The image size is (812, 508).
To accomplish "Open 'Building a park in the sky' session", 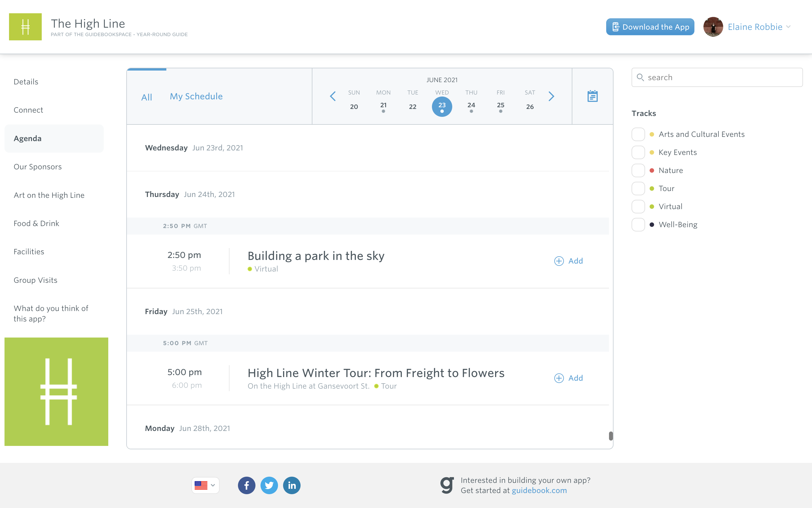I will click(316, 256).
